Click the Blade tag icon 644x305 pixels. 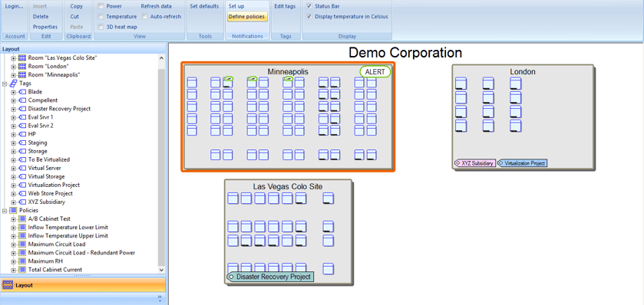(22, 92)
